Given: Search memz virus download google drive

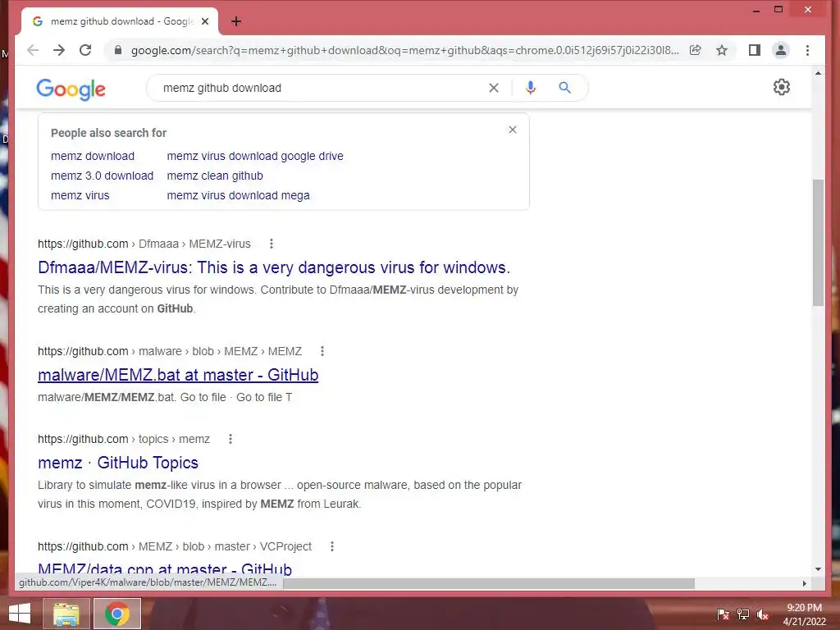Looking at the screenshot, I should 255,156.
